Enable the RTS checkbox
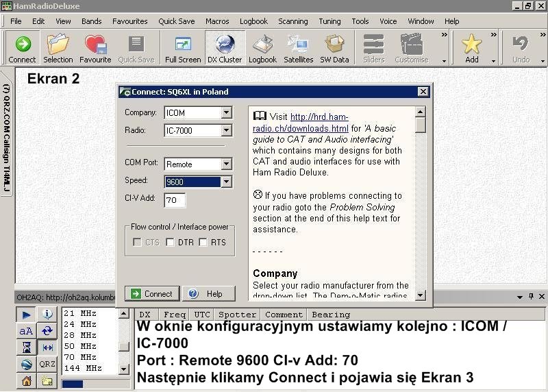 203,243
